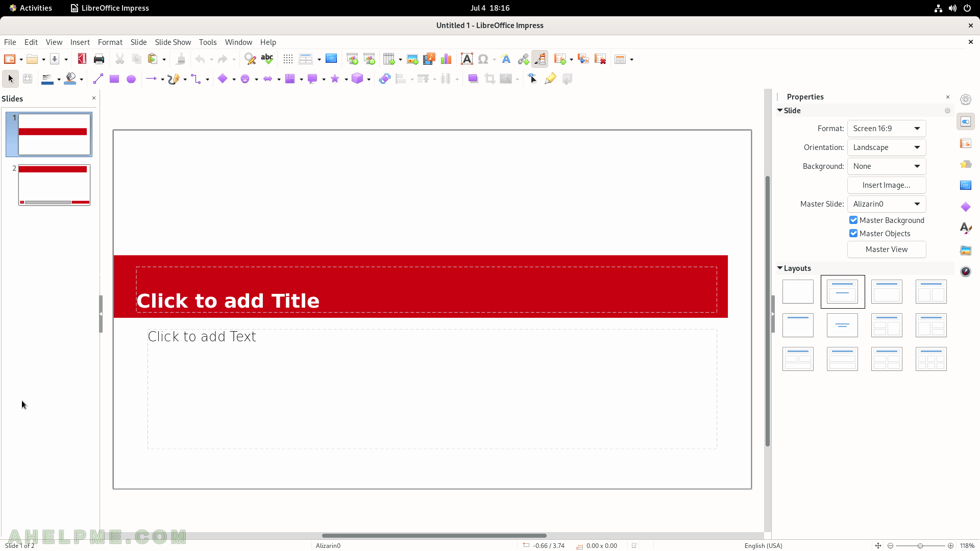Open the Callout shapes dropdown arrow
The width and height of the screenshot is (980, 551).
[x=324, y=80]
